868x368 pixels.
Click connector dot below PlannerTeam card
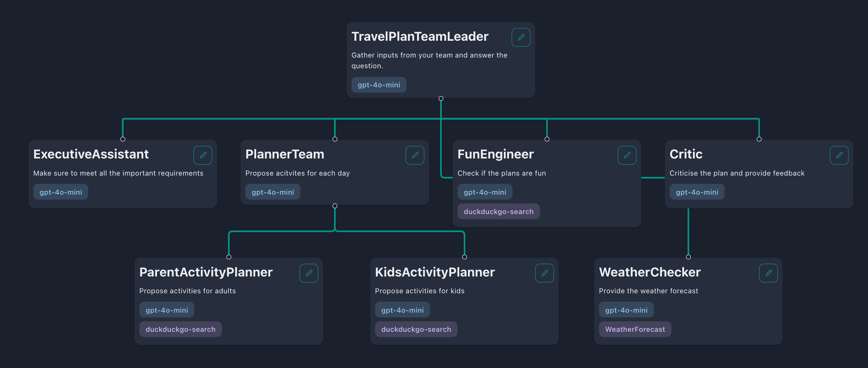335,206
